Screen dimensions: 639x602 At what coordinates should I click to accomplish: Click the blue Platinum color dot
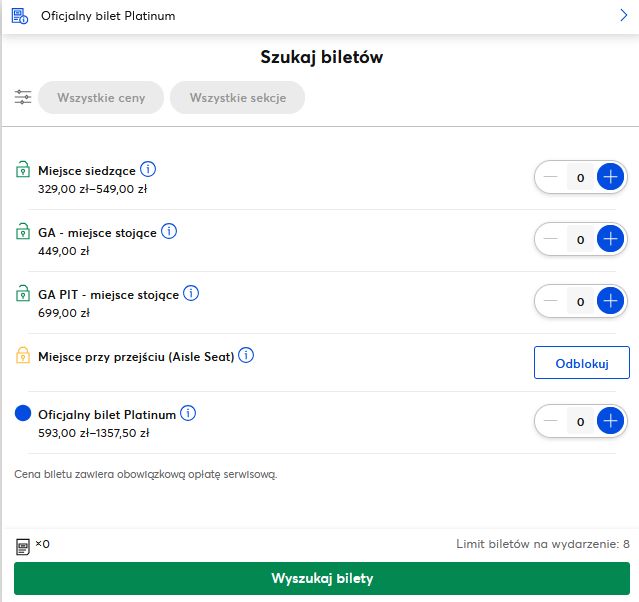tap(23, 413)
